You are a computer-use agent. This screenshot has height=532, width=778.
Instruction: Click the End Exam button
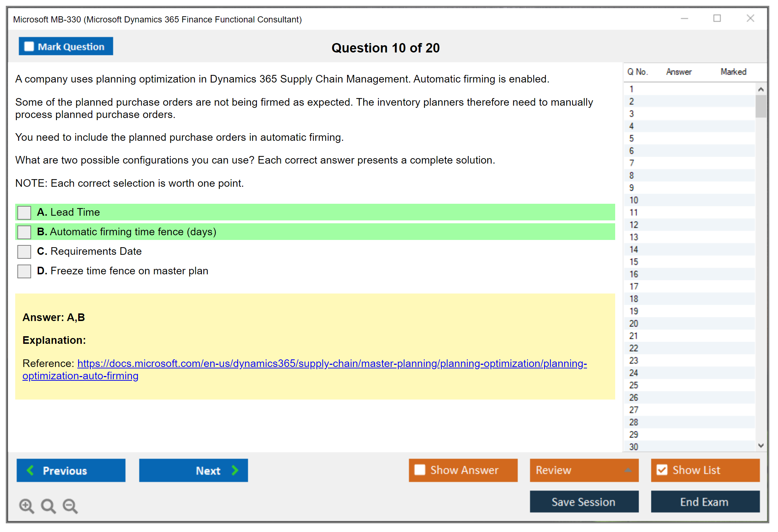tap(705, 502)
